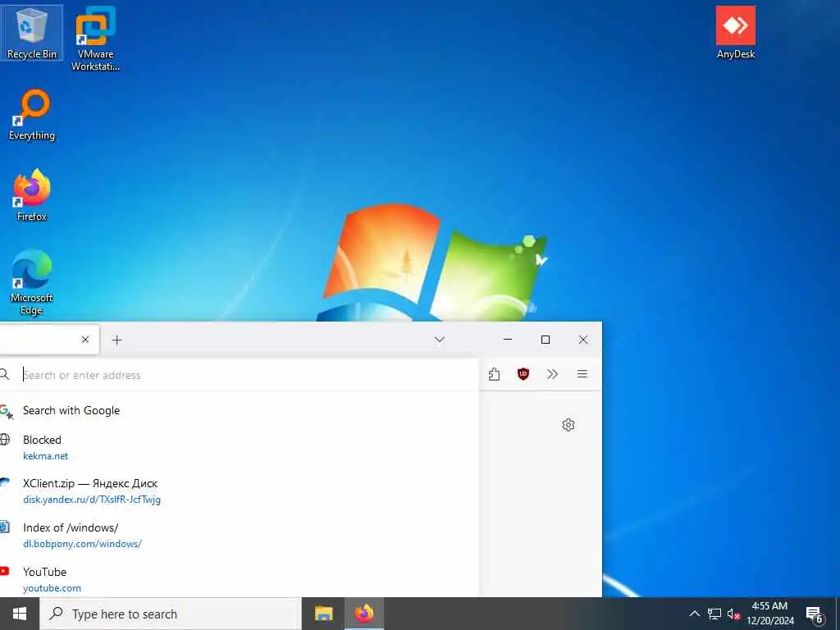Select Index of /windows/ suggestion
The image size is (840, 630).
[x=239, y=535]
